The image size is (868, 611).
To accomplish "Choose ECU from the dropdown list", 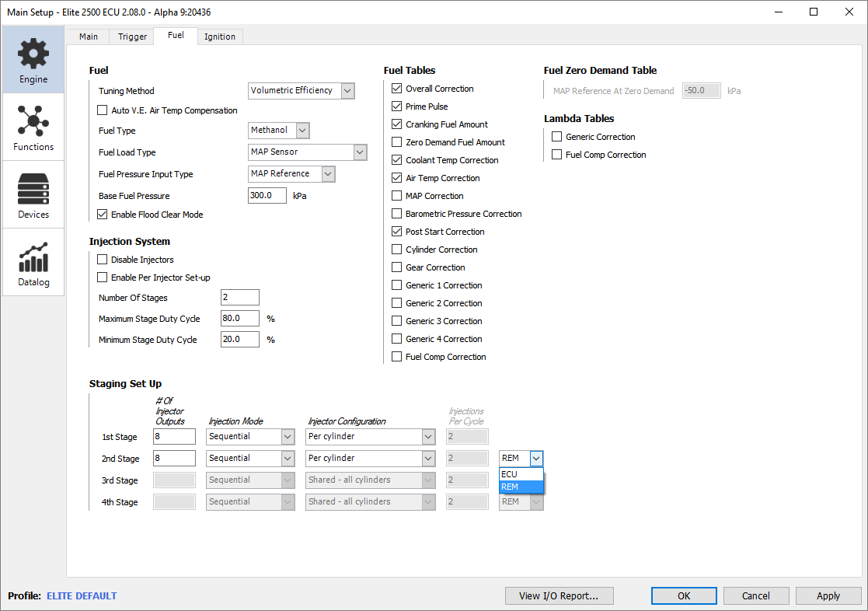I will click(x=521, y=474).
